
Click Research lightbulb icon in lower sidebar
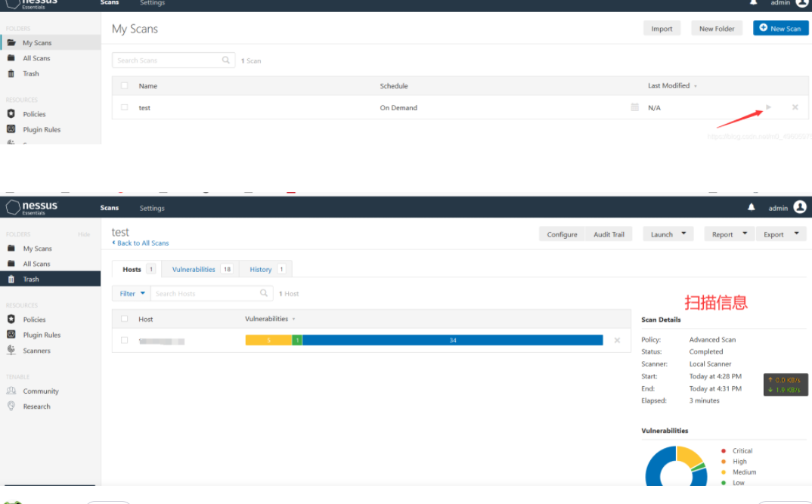[x=11, y=407]
